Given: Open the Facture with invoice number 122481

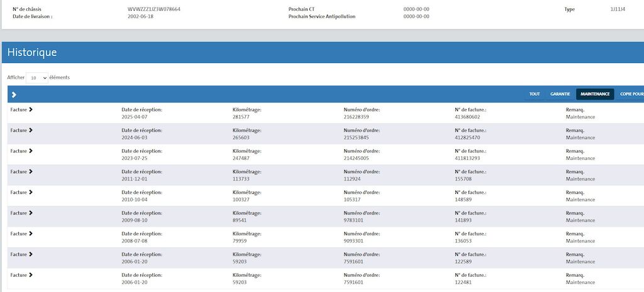Looking at the screenshot, I should tap(21, 275).
